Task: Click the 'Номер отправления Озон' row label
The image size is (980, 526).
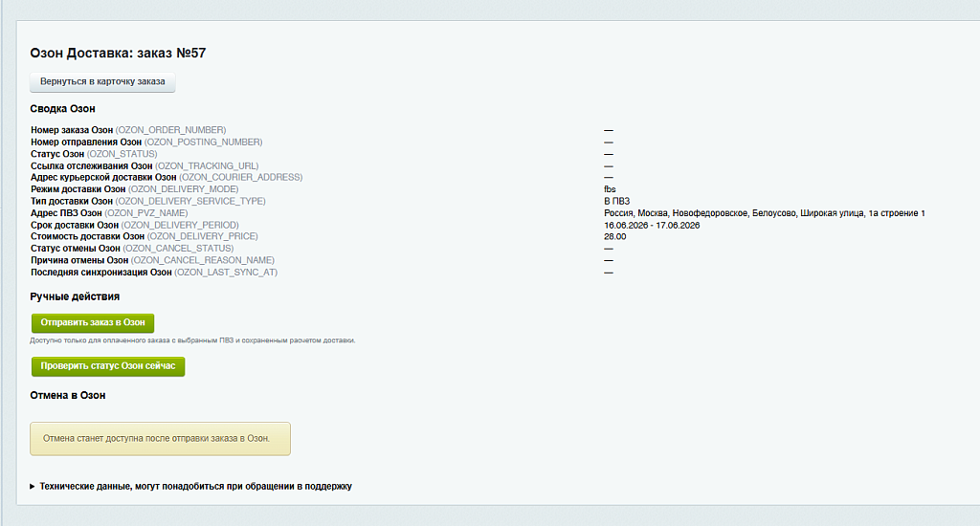Action: click(x=86, y=142)
